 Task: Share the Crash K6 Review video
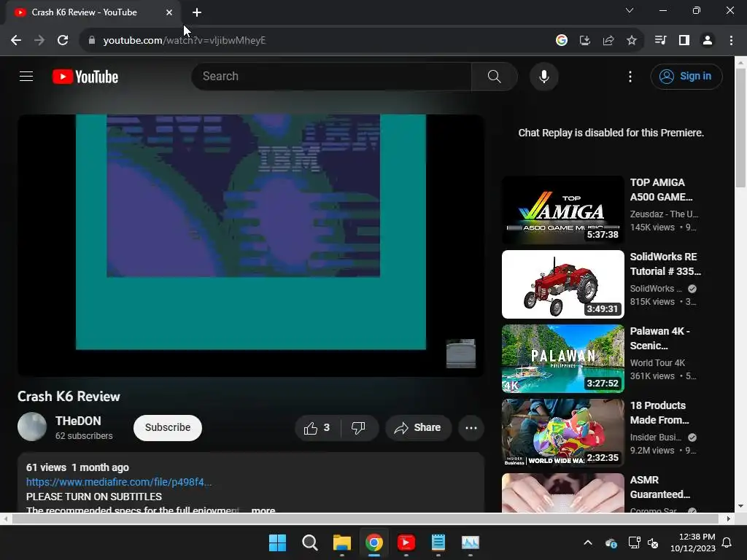[x=417, y=427]
